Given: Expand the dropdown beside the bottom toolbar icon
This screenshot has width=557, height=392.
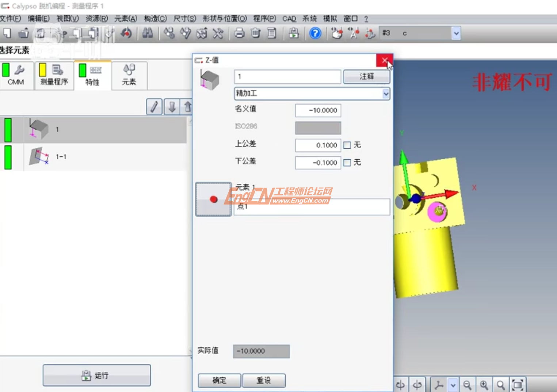Looking at the screenshot, I should point(453,384).
